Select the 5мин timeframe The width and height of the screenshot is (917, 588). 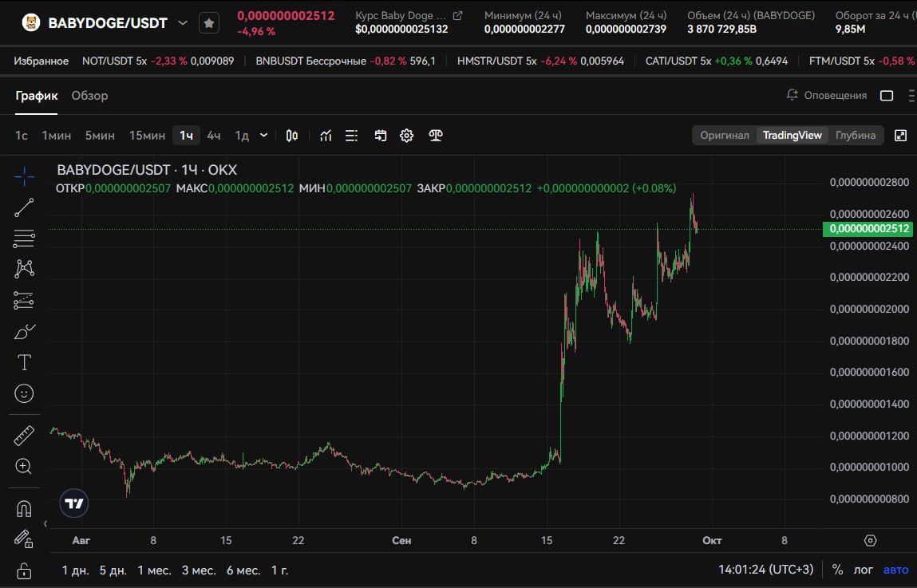(x=100, y=136)
